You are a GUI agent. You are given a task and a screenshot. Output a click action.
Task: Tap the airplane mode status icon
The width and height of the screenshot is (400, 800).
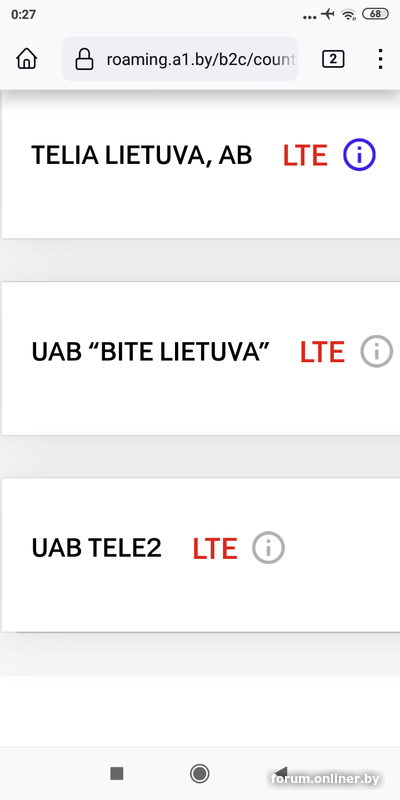(328, 14)
